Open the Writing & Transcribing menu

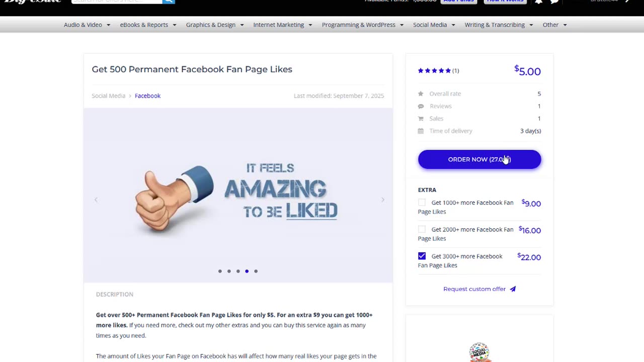pos(499,25)
